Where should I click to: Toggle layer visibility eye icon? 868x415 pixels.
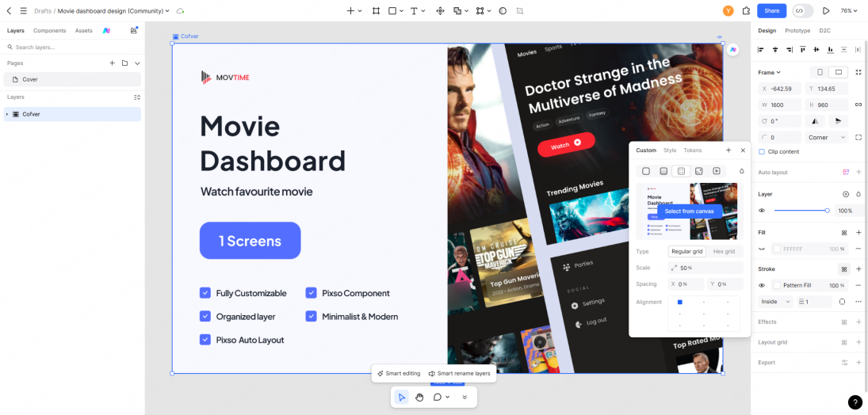pos(762,210)
